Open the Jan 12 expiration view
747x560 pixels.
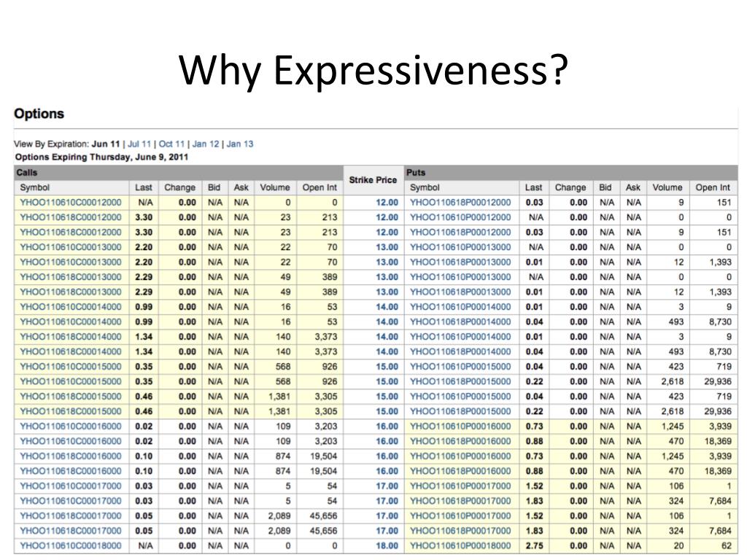click(x=205, y=144)
